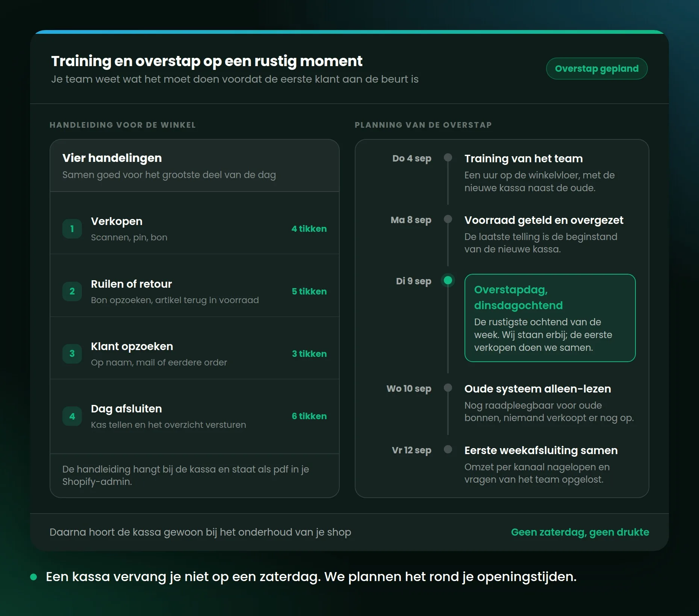
Task: Select the 'Ruilen of retour' row title
Action: [x=131, y=284]
